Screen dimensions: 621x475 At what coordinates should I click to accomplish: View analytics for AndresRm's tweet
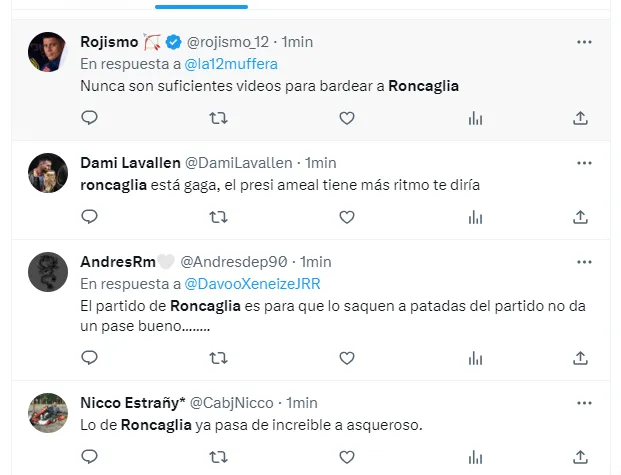tap(475, 356)
